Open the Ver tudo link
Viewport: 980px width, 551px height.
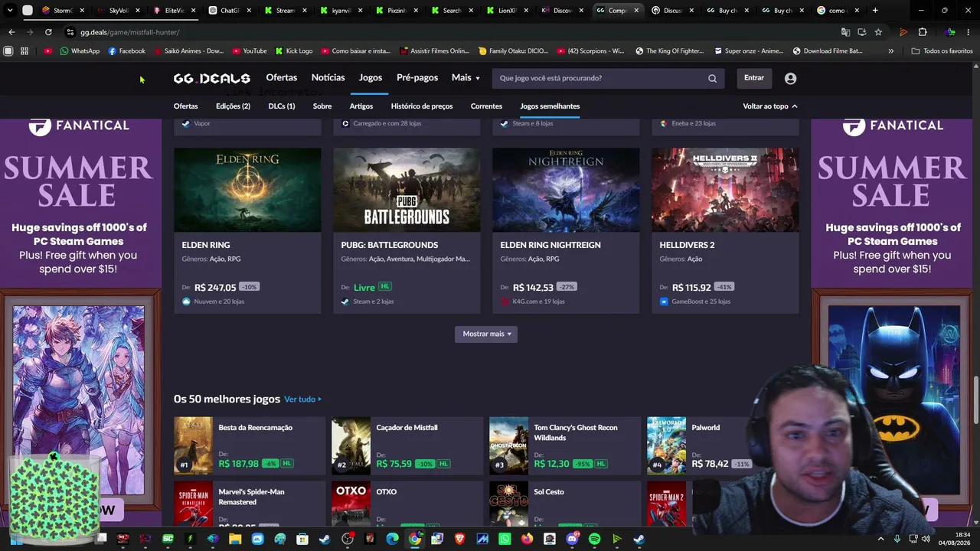click(302, 399)
